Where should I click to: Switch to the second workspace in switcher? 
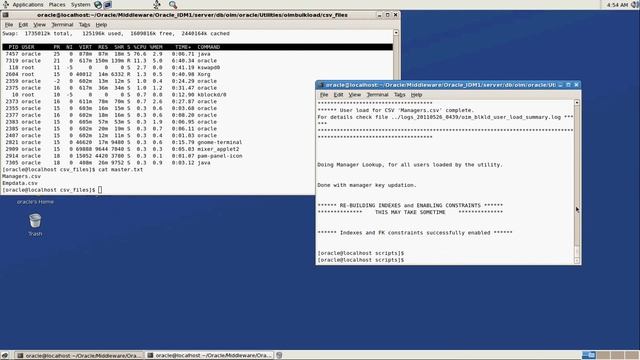(603, 356)
